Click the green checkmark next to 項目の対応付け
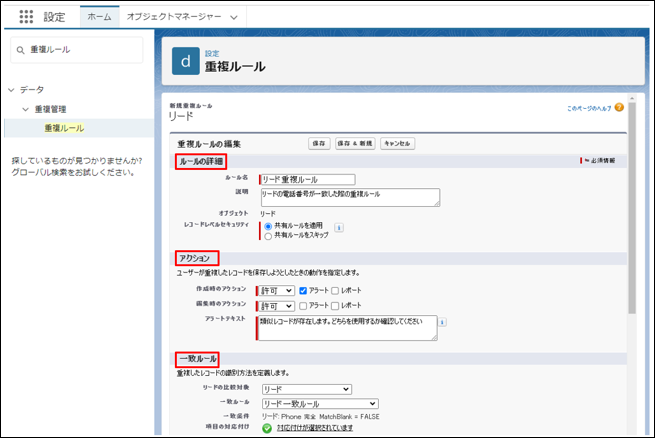 267,428
